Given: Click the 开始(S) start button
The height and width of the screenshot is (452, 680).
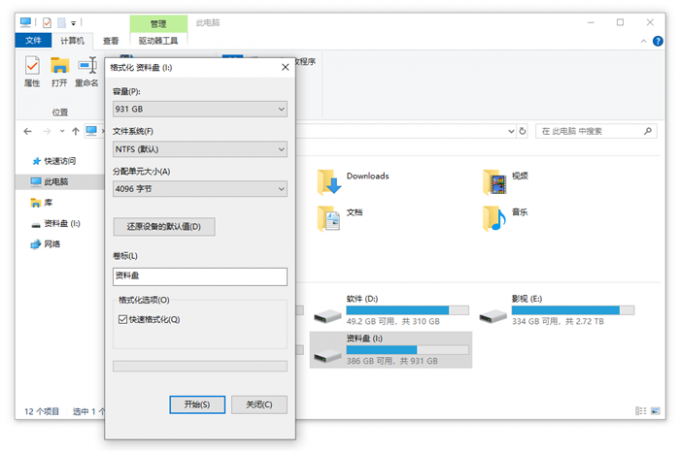Looking at the screenshot, I should click(197, 405).
